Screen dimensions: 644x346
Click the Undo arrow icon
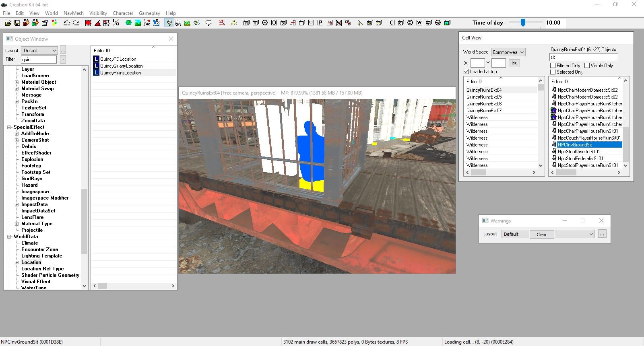point(66,23)
